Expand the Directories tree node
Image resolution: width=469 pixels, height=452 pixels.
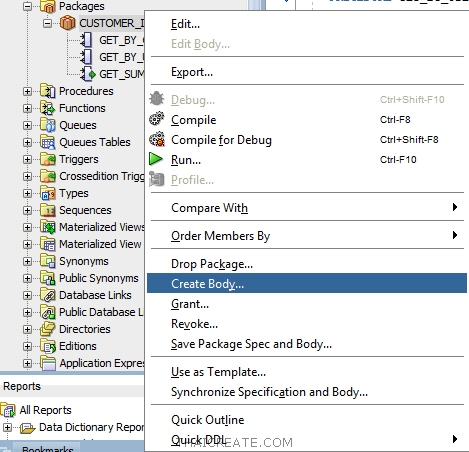tap(28, 329)
